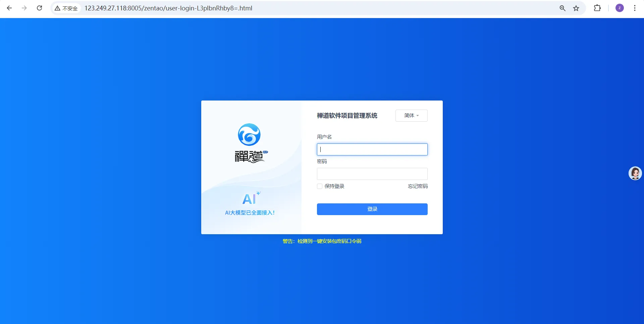
Task: Open the 简体 language dropdown
Action: (x=411, y=116)
